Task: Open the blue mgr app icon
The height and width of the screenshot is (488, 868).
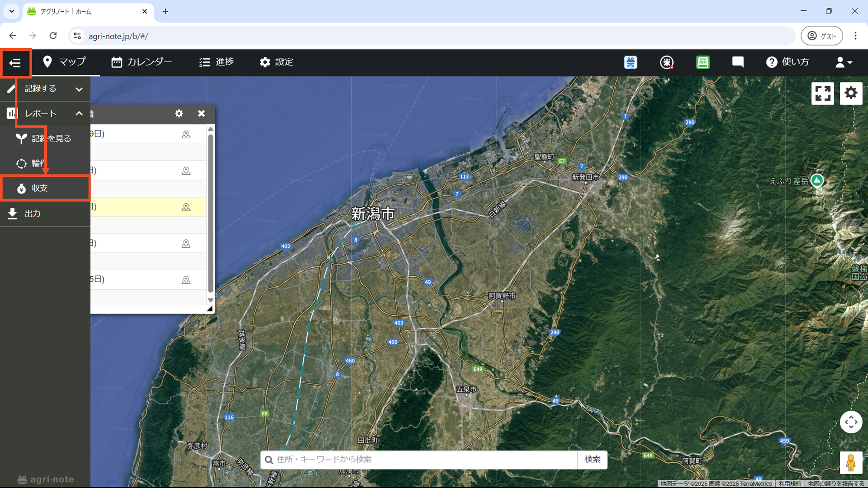Action: [630, 62]
